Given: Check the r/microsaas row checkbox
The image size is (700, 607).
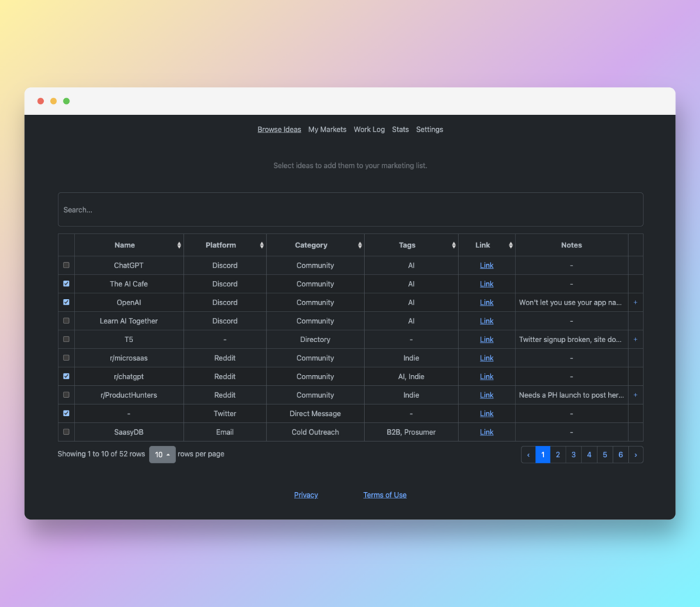Looking at the screenshot, I should (x=66, y=358).
